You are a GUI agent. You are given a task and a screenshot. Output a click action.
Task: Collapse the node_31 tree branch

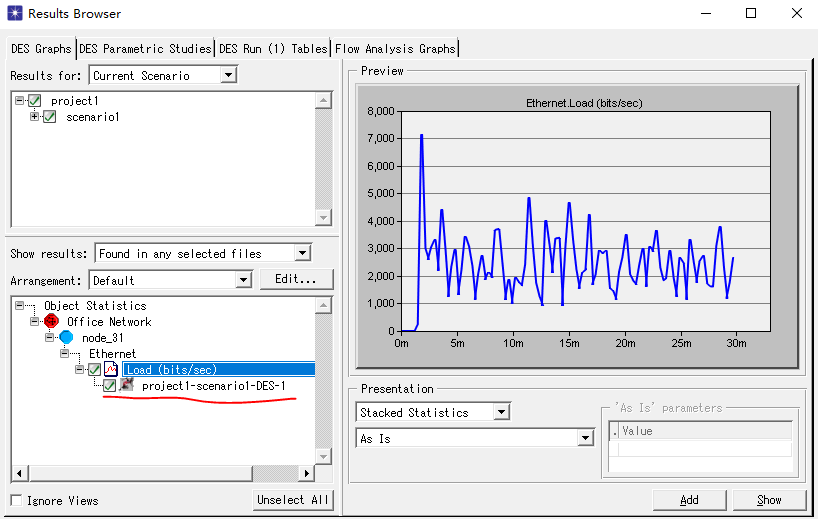coord(50,337)
